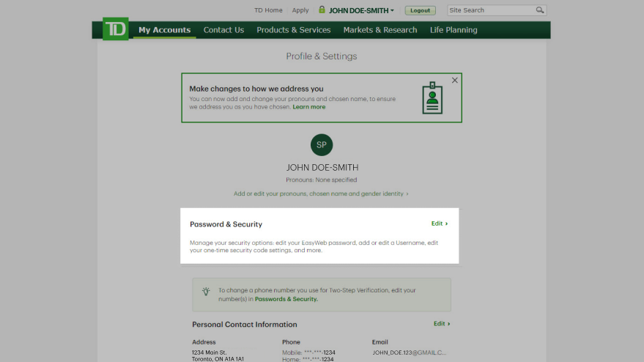644x362 pixels.
Task: Click the JOHN DOE-SMITH name under avatar
Action: (322, 168)
